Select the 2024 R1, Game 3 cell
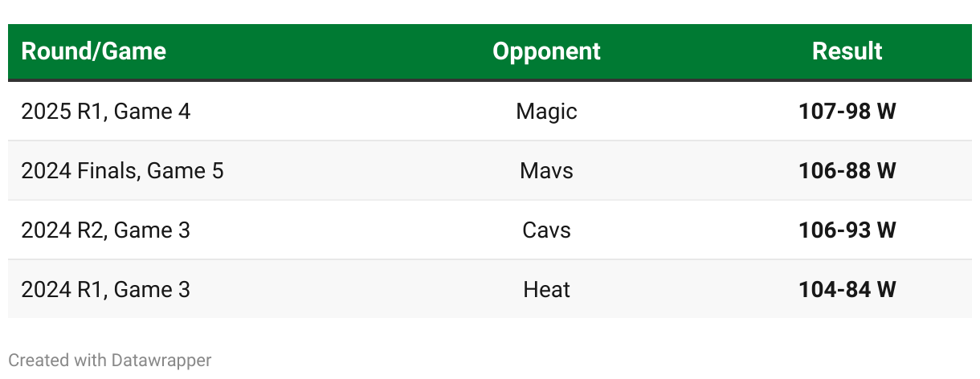 click(x=106, y=289)
